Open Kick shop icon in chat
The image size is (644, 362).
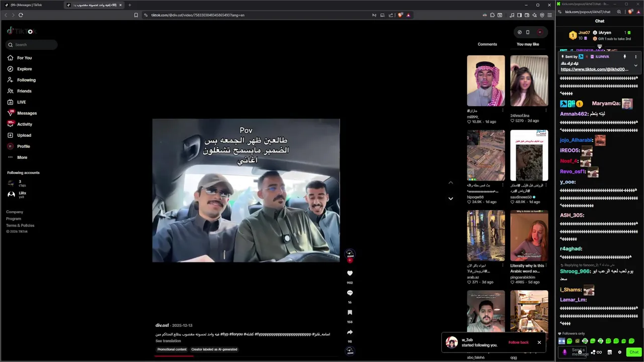coord(609,352)
